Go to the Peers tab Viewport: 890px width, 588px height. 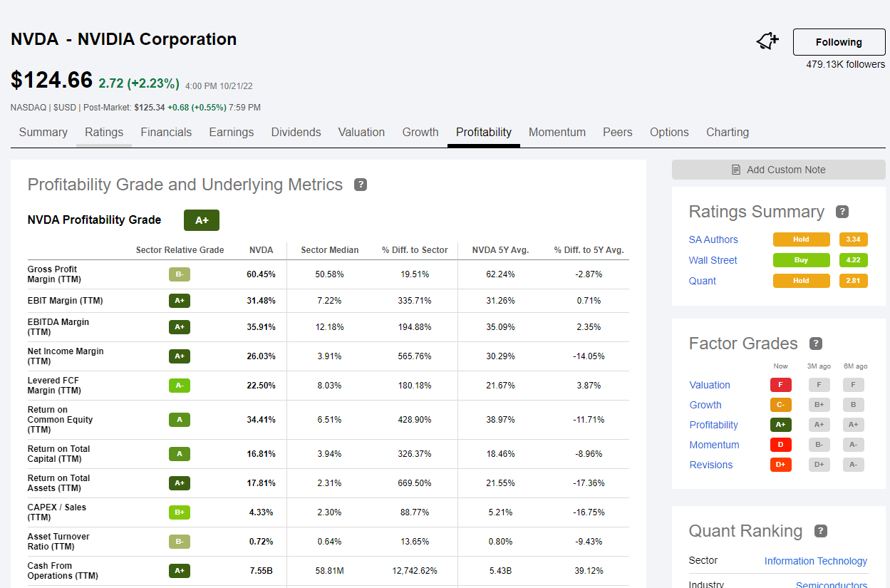point(618,133)
